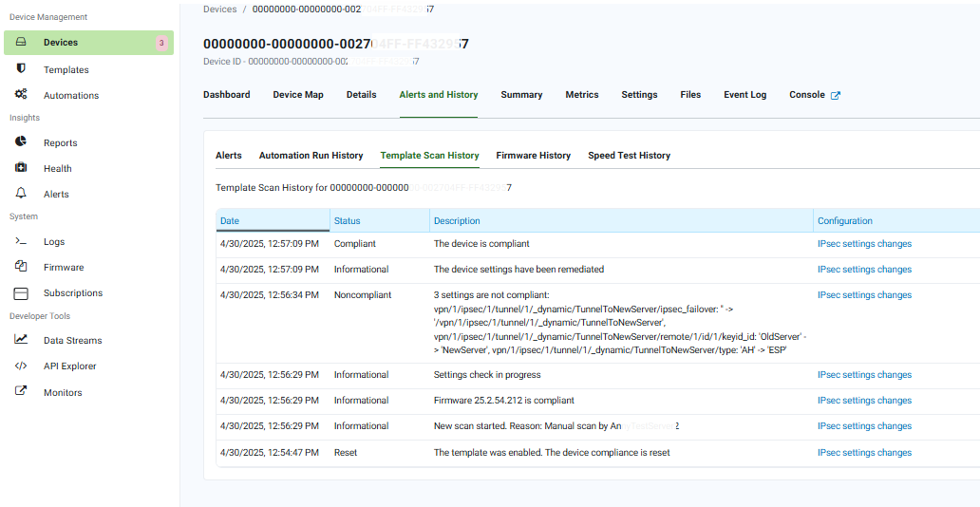Image resolution: width=980 pixels, height=507 pixels.
Task: Open IPsec settings changes for Noncompliant row
Action: coord(864,295)
